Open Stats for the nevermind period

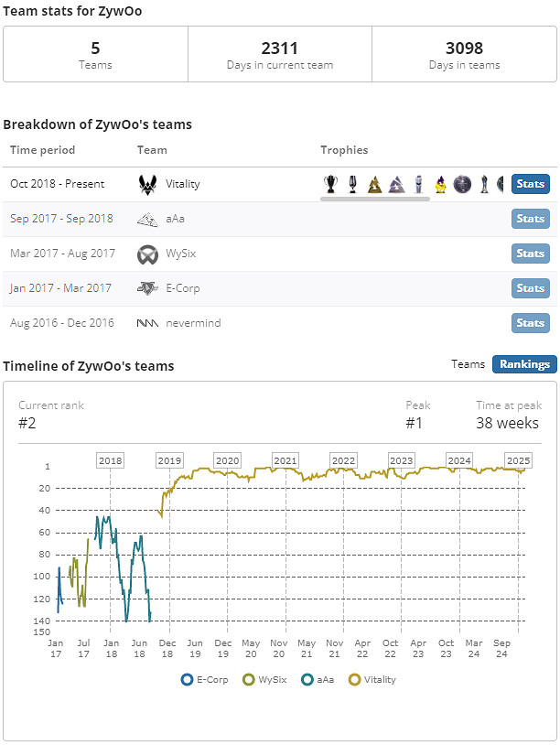(530, 322)
